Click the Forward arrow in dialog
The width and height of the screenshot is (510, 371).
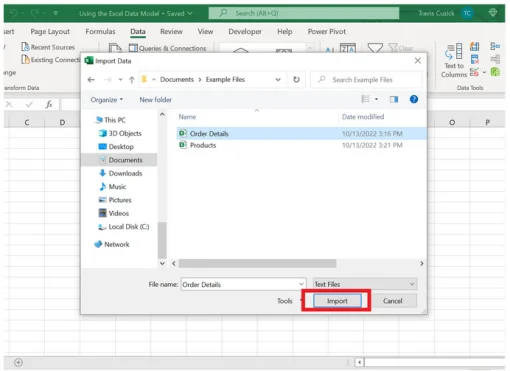[107, 80]
